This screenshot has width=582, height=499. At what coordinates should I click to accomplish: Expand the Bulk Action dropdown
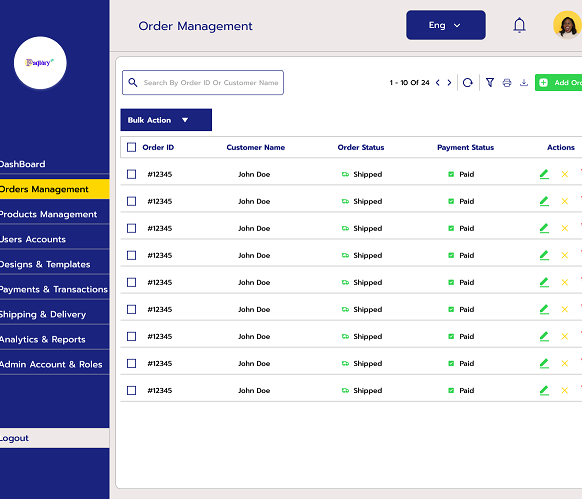166,120
